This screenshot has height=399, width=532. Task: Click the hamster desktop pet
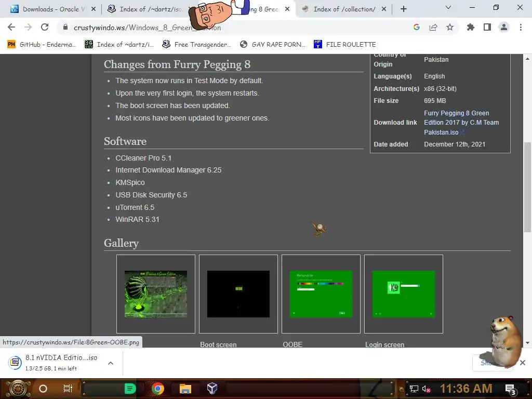506,341
